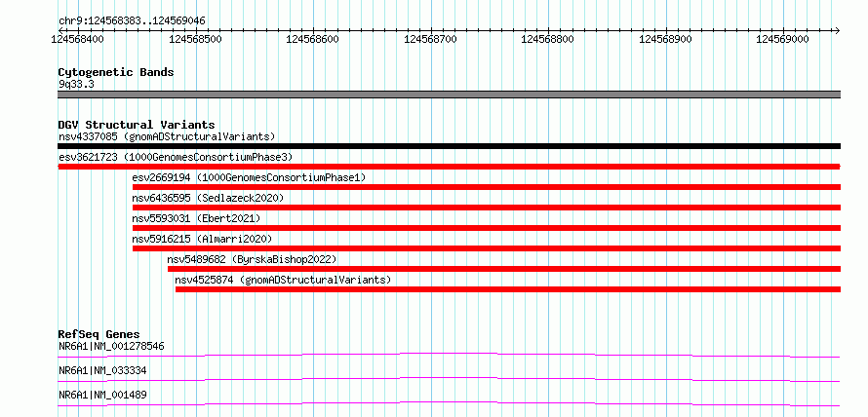Click the red nsv5916215 variant bar
This screenshot has width=868, height=417.
point(487,248)
